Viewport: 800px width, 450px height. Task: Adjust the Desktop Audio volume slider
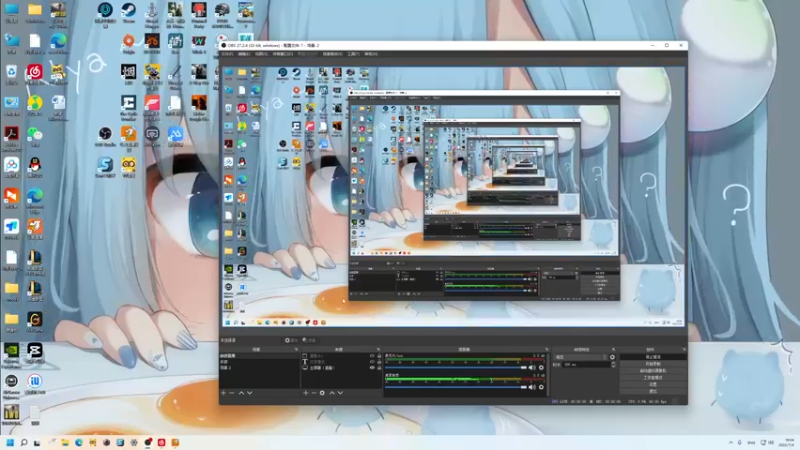[x=456, y=387]
